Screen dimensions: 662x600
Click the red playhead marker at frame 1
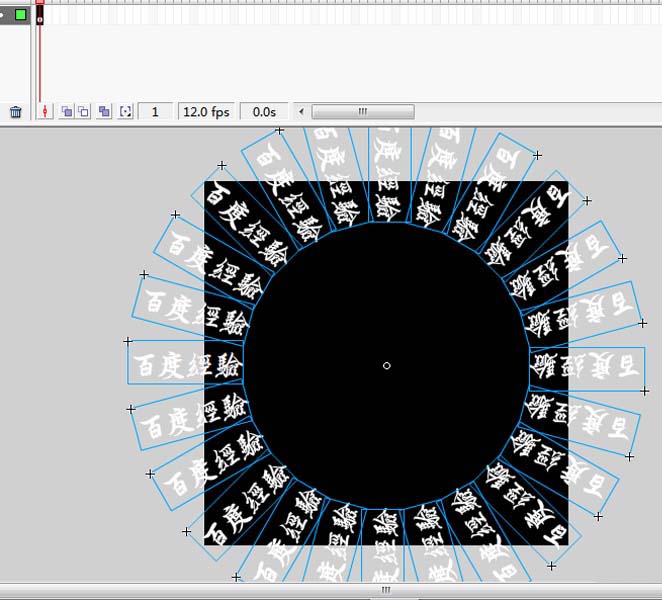point(40,2)
